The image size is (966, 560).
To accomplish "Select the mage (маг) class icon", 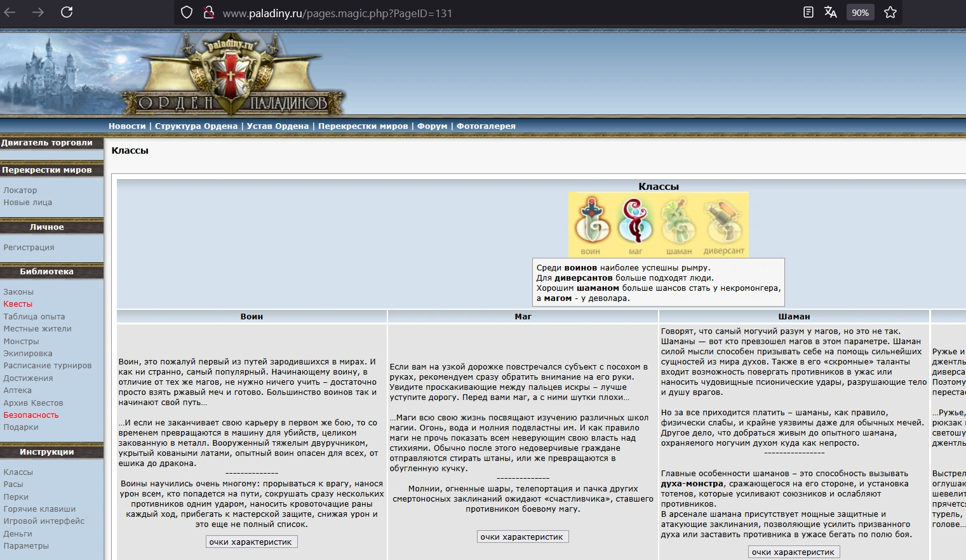I will (636, 226).
